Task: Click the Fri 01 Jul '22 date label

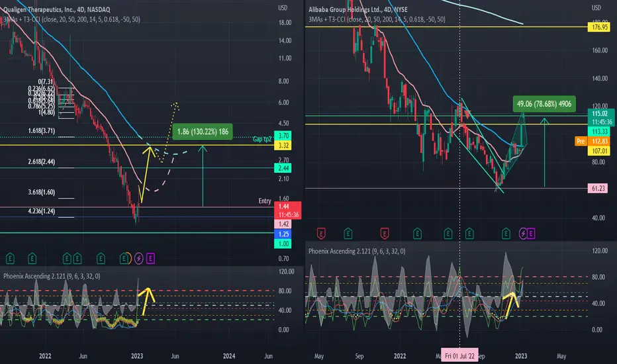Action: (x=459, y=356)
